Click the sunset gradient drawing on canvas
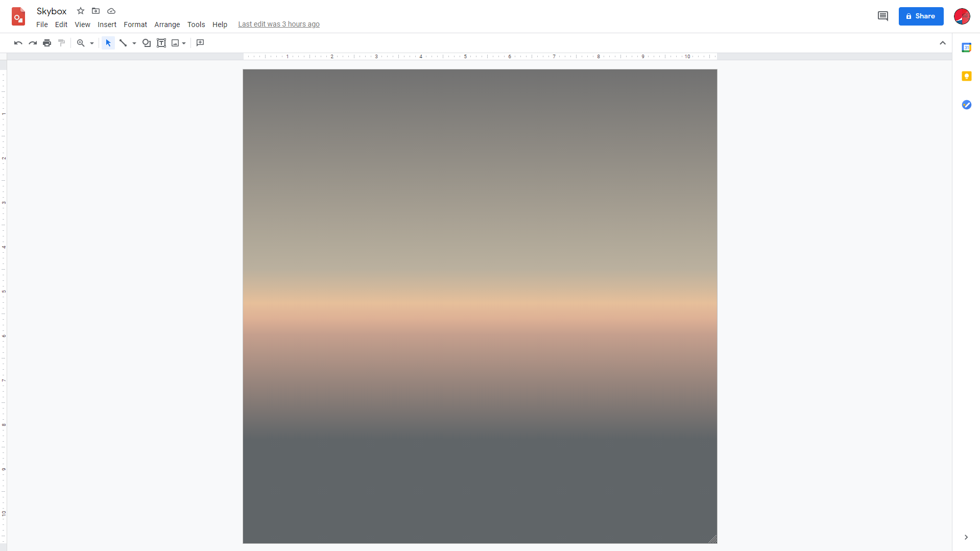The width and height of the screenshot is (980, 551). point(480,306)
